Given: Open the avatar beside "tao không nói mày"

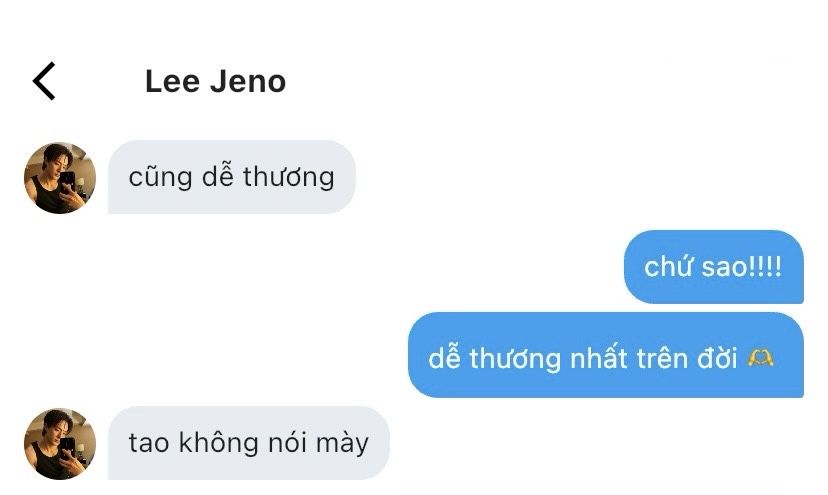Looking at the screenshot, I should click(x=60, y=444).
